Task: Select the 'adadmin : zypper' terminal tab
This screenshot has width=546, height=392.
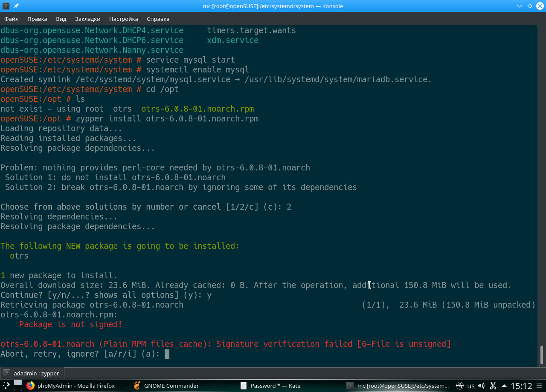Action: click(32, 373)
